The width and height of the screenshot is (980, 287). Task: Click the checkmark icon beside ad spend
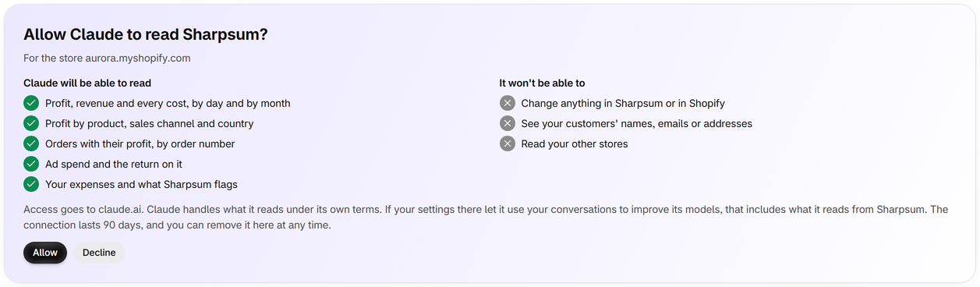[x=31, y=164]
